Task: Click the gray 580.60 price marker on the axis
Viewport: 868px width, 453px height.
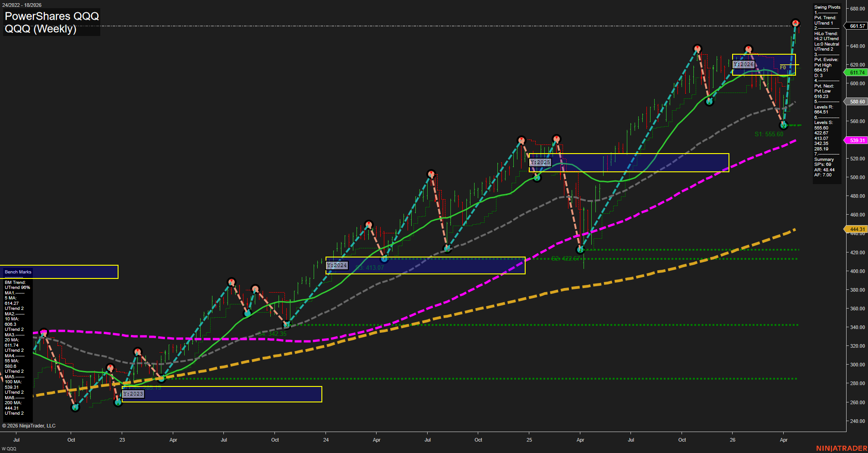Action: [x=856, y=102]
